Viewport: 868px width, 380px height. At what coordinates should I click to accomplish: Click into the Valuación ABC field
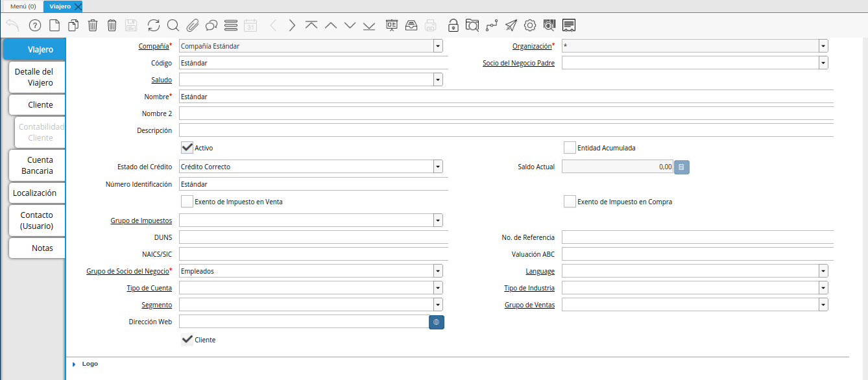(x=697, y=254)
